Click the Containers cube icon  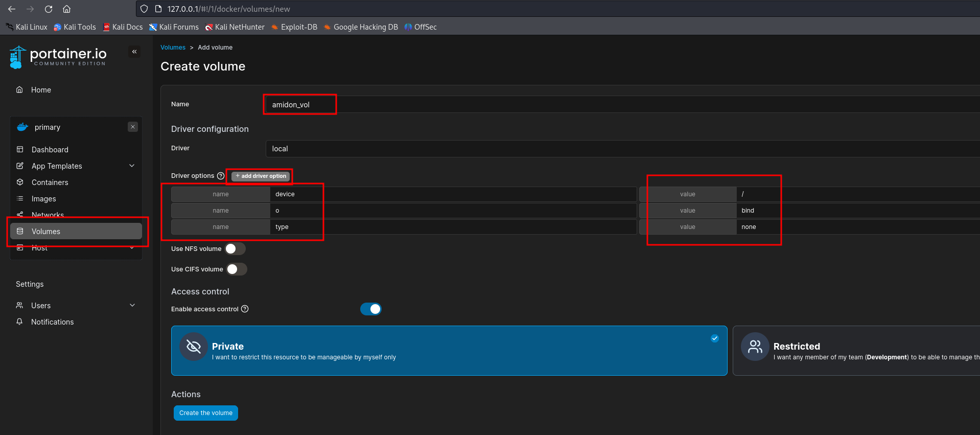20,182
